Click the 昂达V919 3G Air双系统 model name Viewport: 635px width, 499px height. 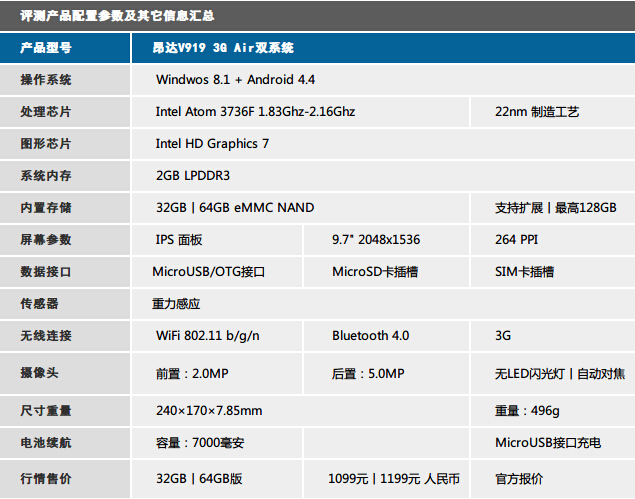pyautogui.click(x=223, y=48)
